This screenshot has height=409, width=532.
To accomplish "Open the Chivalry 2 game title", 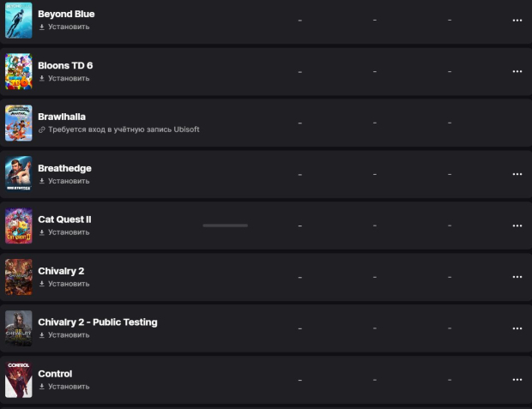I will pos(61,271).
